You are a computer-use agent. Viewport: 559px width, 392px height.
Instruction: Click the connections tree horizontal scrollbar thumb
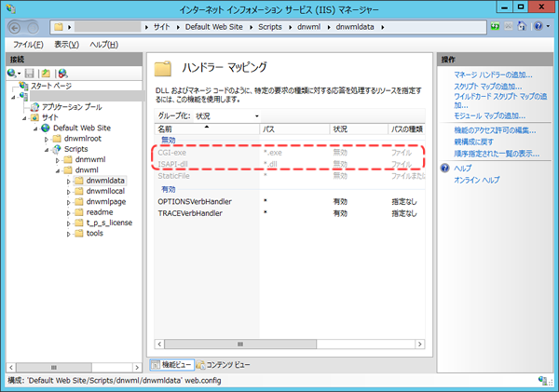pos(54,367)
